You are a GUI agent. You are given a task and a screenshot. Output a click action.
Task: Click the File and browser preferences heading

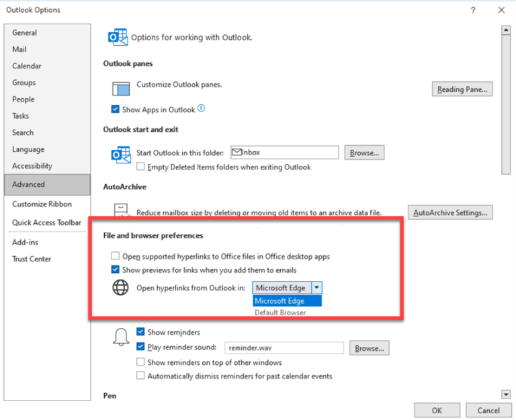pyautogui.click(x=153, y=236)
